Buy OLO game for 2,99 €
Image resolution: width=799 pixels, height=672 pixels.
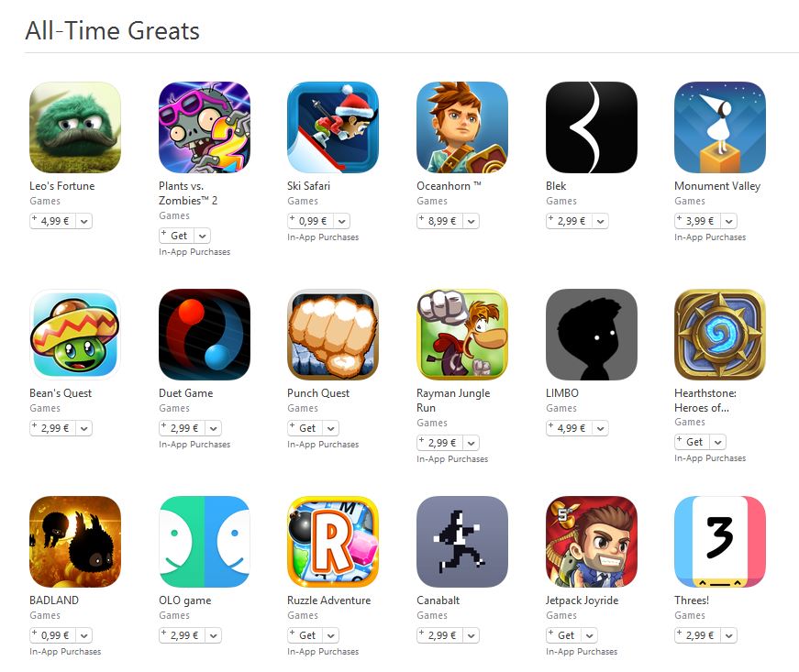coord(183,636)
